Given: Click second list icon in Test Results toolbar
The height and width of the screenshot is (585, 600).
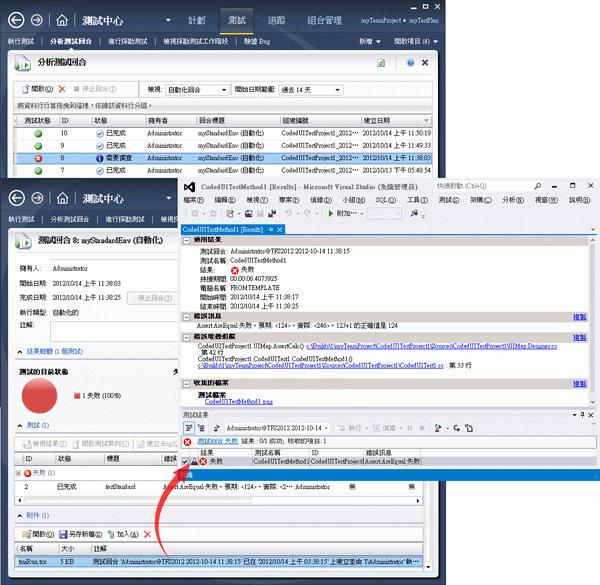Looking at the screenshot, I should 202,428.
